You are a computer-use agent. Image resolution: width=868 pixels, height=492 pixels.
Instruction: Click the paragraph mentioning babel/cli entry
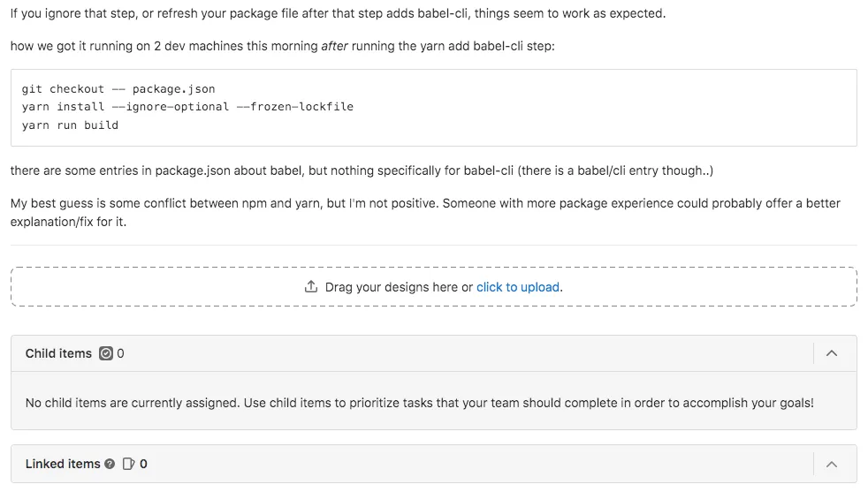point(362,170)
